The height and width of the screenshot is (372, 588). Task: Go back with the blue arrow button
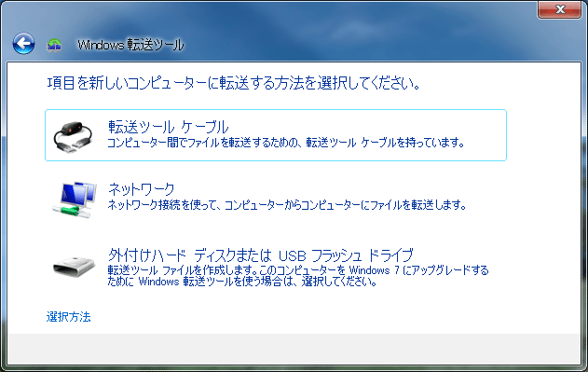[x=23, y=44]
